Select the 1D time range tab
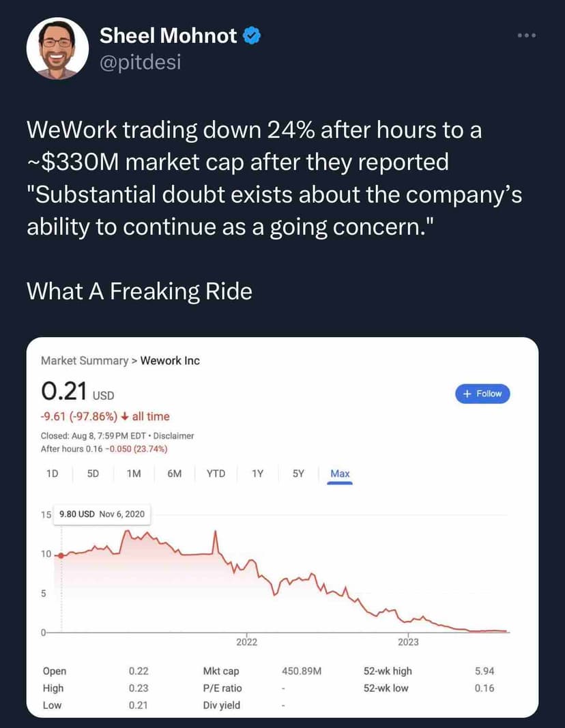Viewport: 565px width, 728px height. pos(52,474)
